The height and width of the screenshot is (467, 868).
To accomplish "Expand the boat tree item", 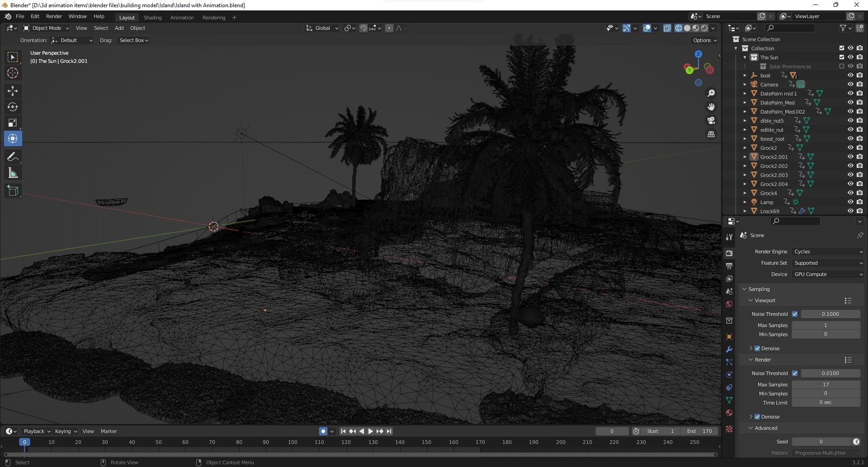I will (x=745, y=76).
